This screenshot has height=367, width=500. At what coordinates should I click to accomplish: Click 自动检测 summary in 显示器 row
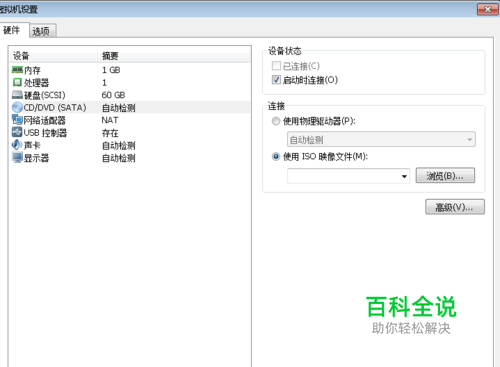pyautogui.click(x=119, y=158)
